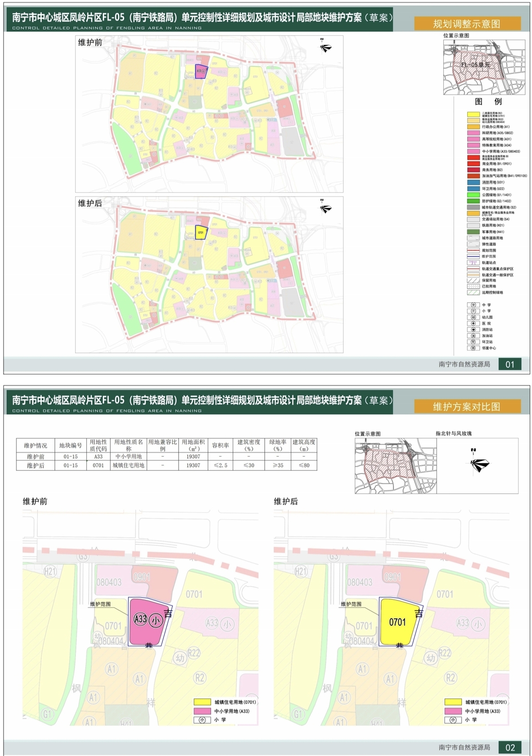Click the yellow 0701 parcel in 维护后 detail map
The height and width of the screenshot is (756, 532).
point(398,622)
